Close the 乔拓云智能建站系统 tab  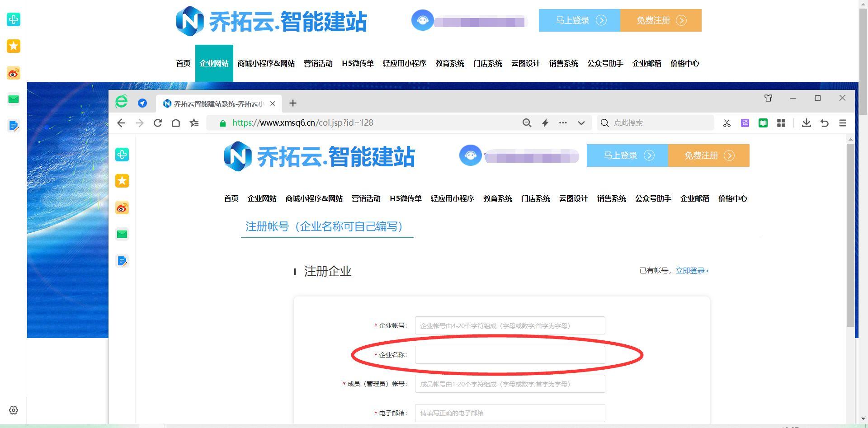point(273,103)
